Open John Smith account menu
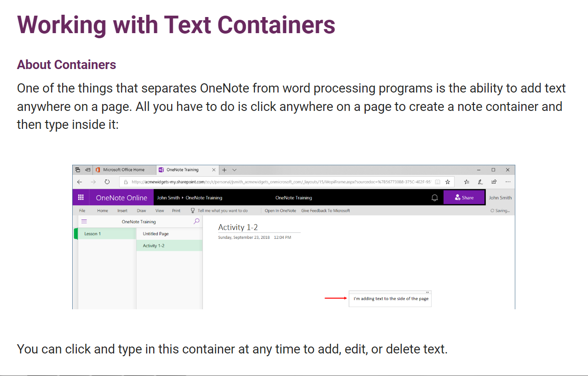Image resolution: width=588 pixels, height=376 pixels. [x=500, y=198]
